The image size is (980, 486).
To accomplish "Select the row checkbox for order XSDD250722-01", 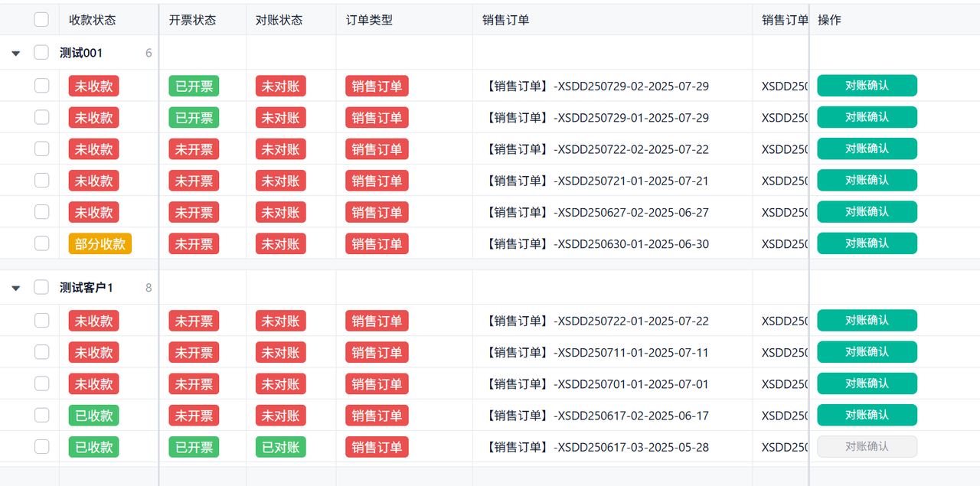I will pos(41,321).
